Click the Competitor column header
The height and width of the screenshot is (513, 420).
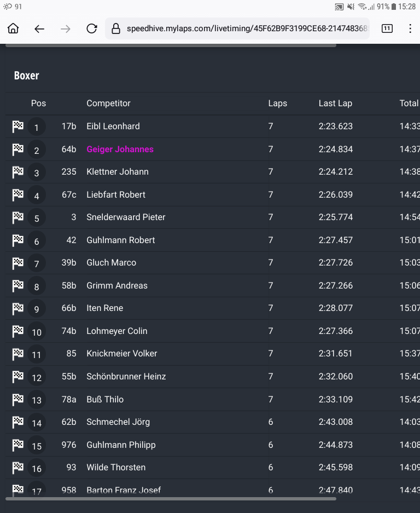coord(108,103)
